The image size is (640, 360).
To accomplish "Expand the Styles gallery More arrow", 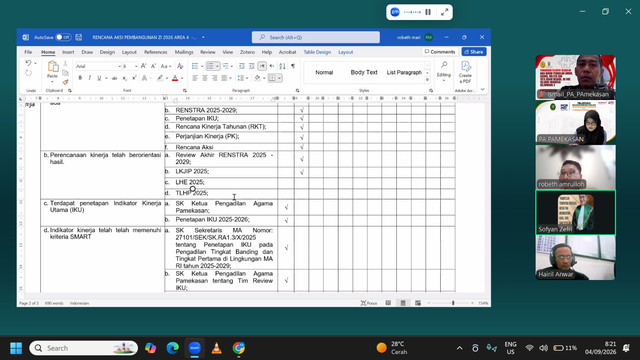I will pos(427,80).
